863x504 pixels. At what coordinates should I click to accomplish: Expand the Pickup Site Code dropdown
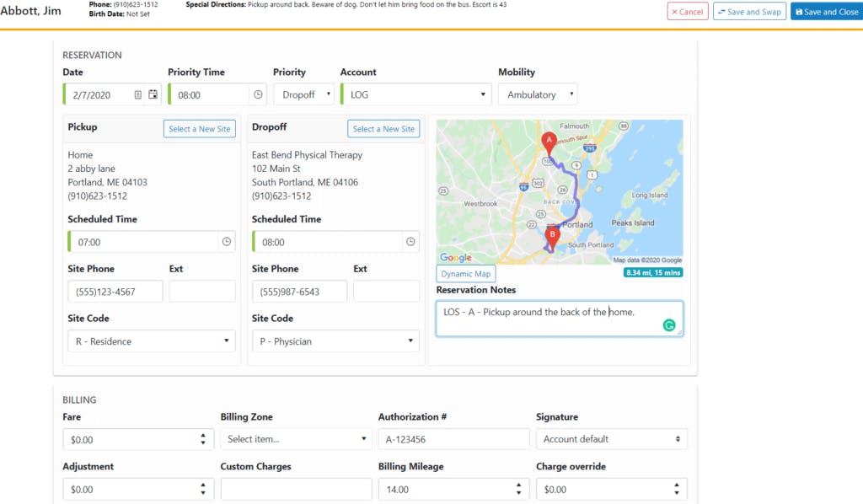pos(151,341)
